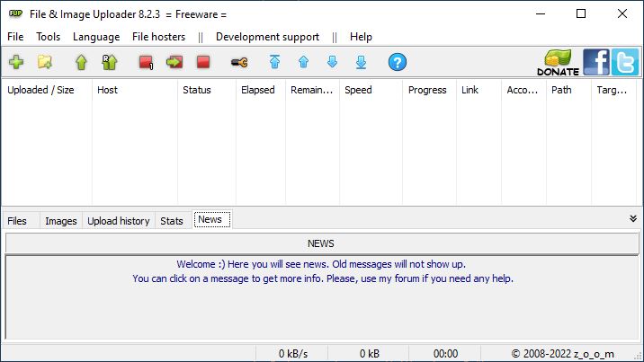Viewport: 644px width, 362px height.
Task: Sort by Remaining column header
Action: 312,90
